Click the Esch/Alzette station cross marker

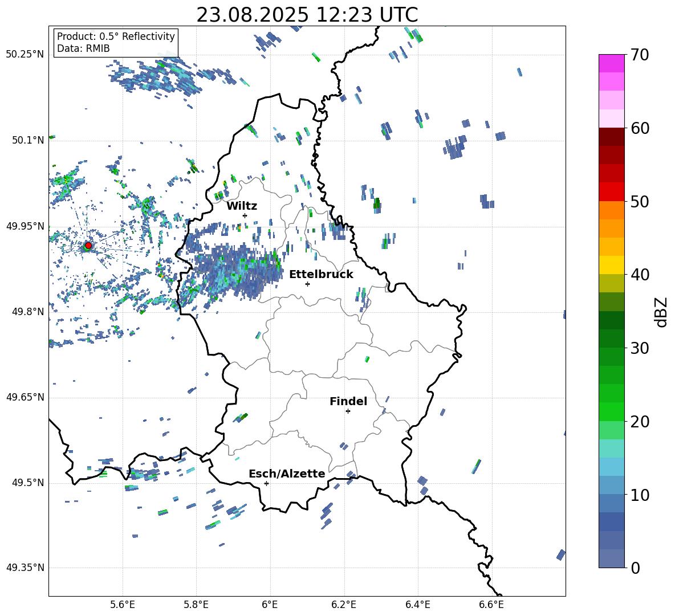266,483
